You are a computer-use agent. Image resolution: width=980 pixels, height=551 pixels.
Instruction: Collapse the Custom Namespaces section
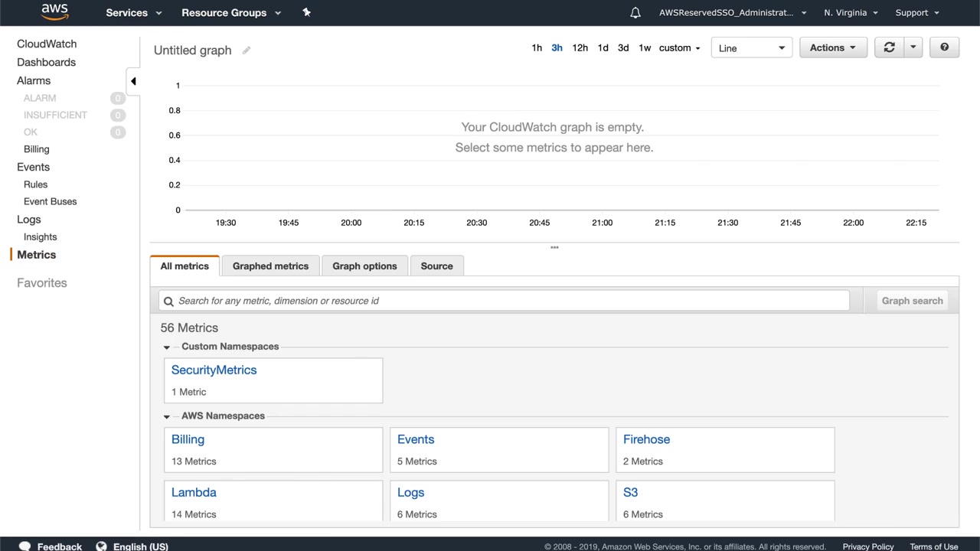click(x=167, y=347)
